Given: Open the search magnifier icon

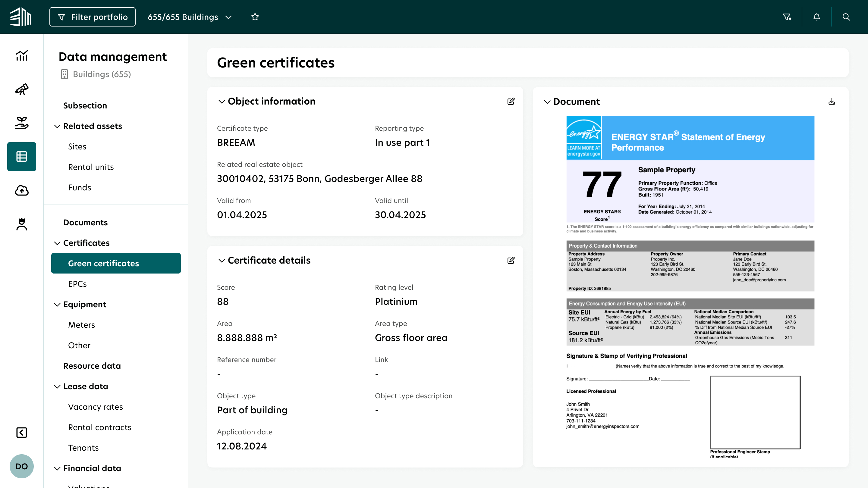Looking at the screenshot, I should pos(846,17).
